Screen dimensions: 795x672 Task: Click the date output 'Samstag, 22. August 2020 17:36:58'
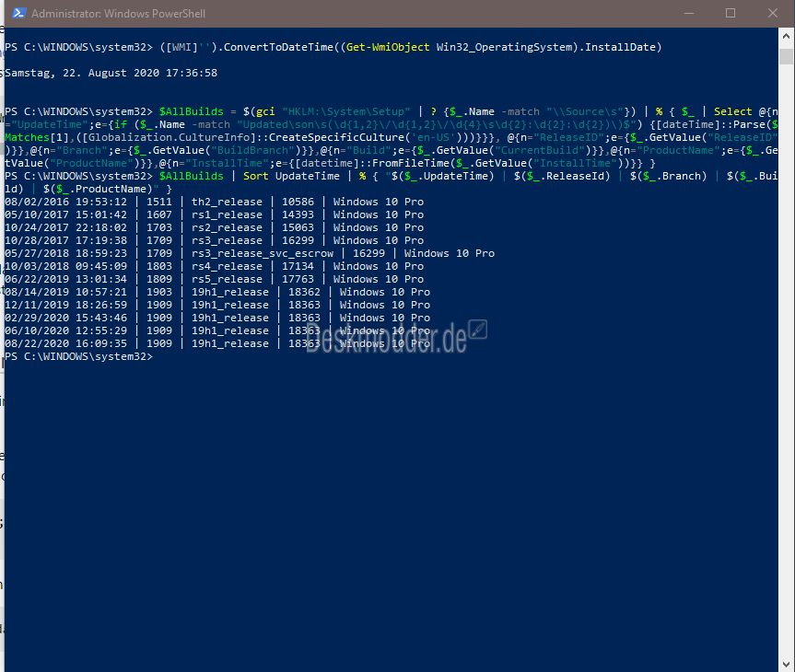click(111, 73)
